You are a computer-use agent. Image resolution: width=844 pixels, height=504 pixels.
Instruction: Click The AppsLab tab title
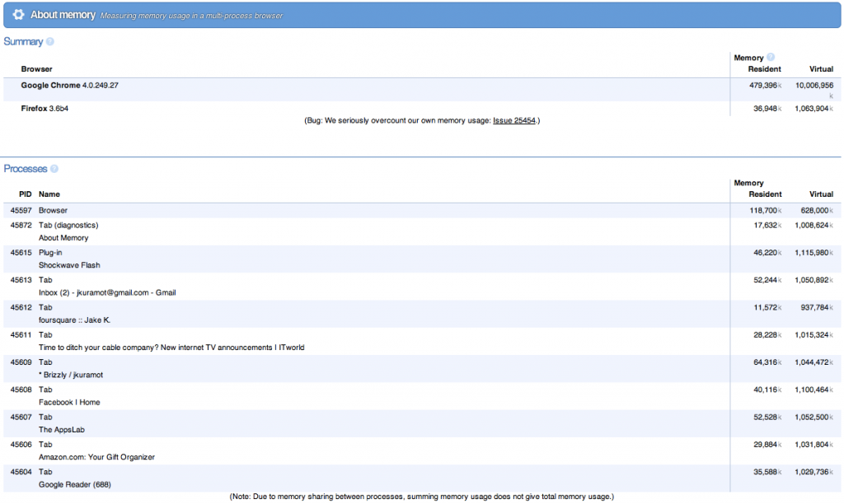pos(61,430)
